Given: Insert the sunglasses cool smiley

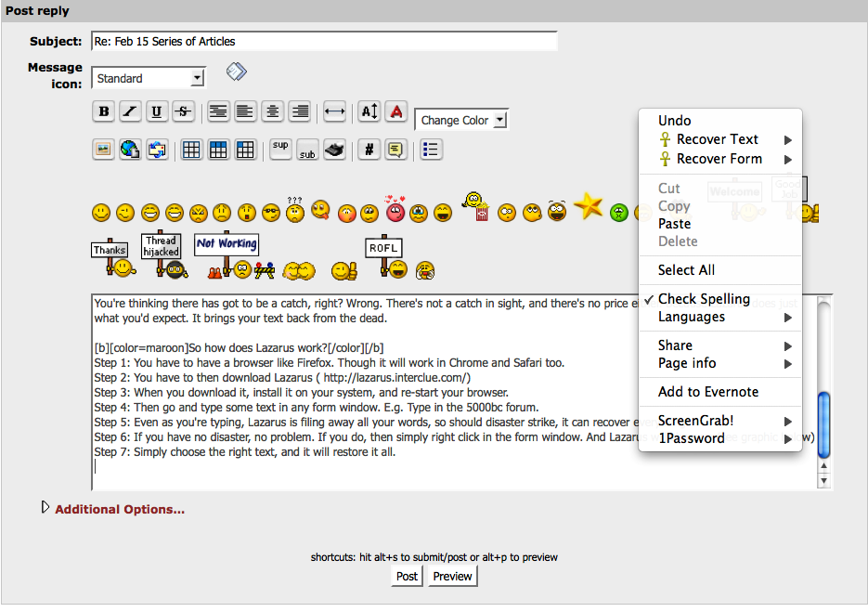Looking at the screenshot, I should (271, 213).
